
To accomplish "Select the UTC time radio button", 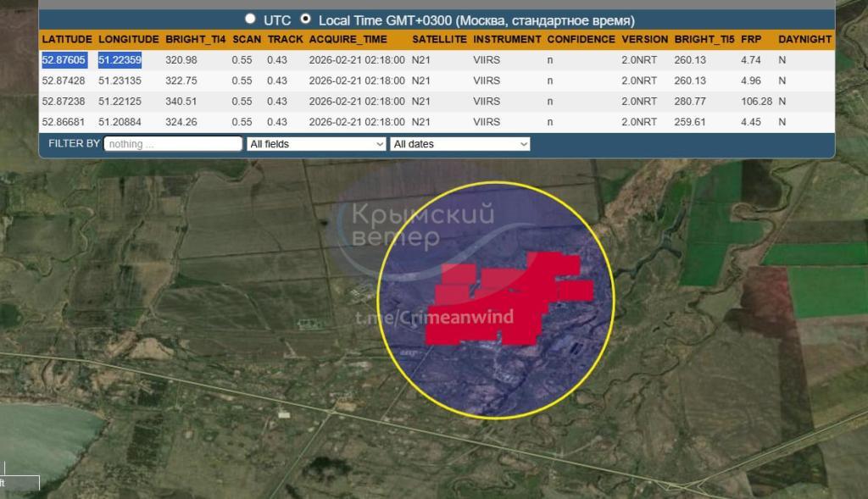I will pos(250,19).
